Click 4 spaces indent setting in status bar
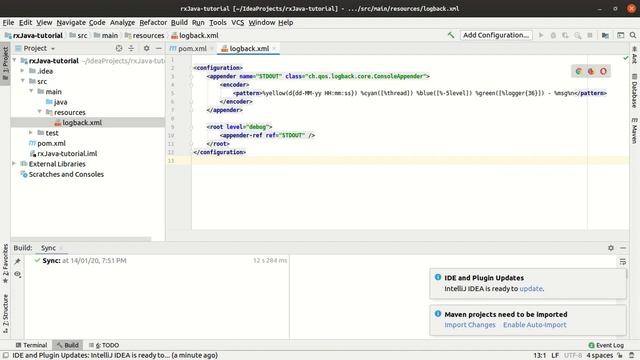The width and height of the screenshot is (640, 360). tap(600, 356)
